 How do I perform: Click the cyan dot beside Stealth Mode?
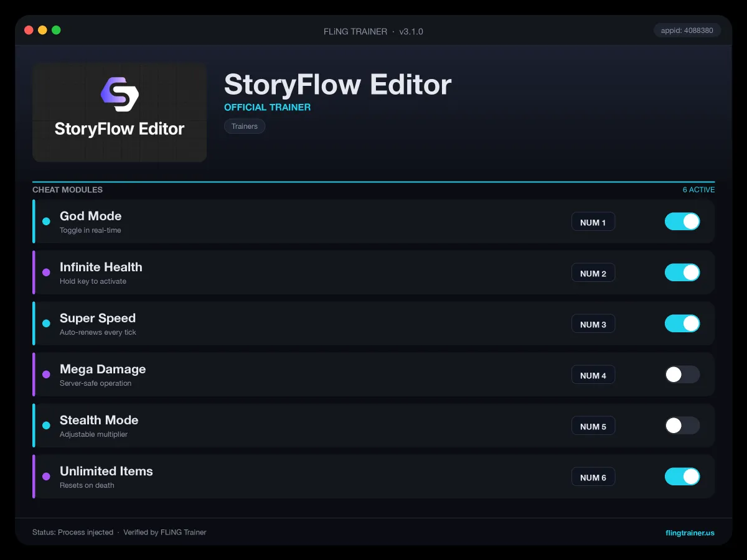coord(46,426)
